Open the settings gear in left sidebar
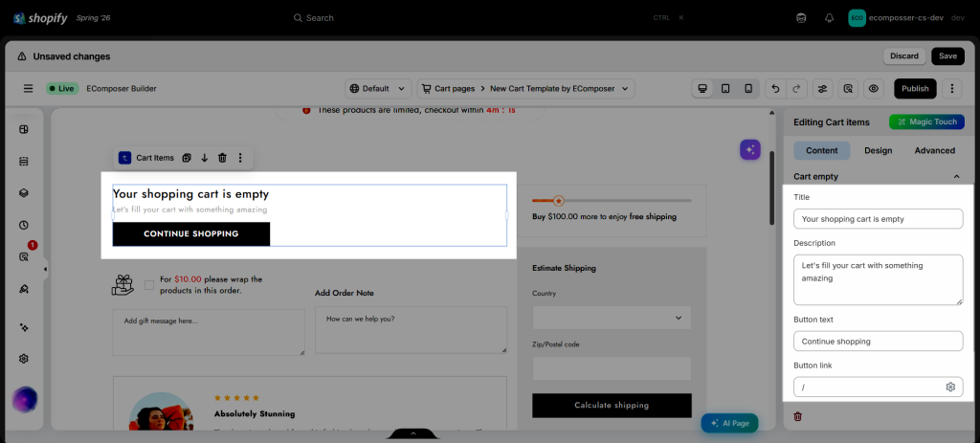 point(24,359)
